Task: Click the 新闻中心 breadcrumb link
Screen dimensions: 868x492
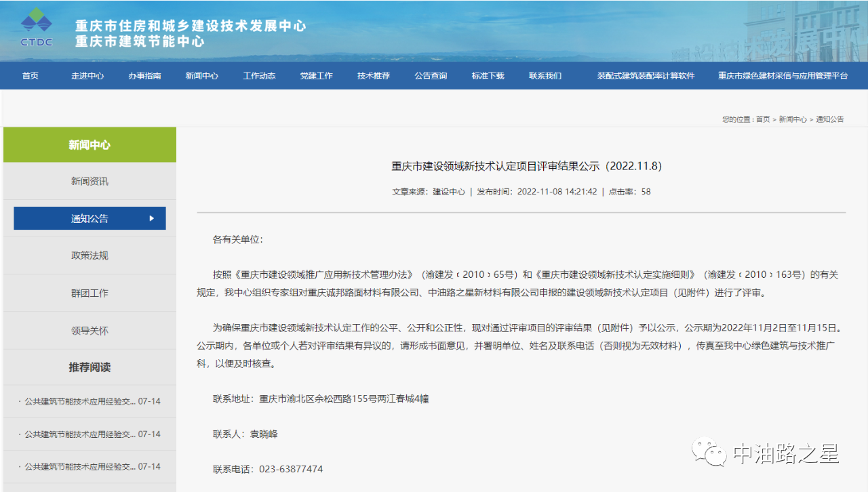Action: (x=793, y=119)
